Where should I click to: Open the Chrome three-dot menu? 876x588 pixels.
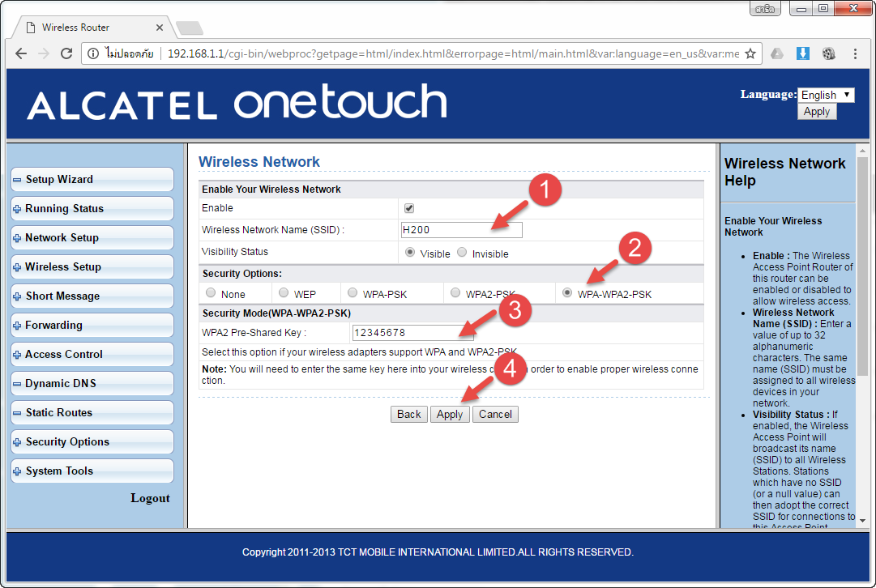click(x=855, y=53)
